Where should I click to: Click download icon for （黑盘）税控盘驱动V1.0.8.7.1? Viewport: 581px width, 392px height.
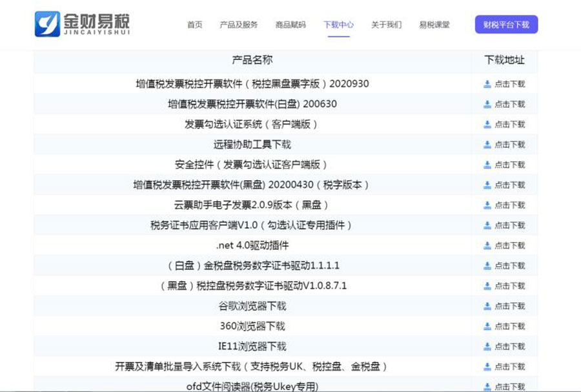[x=487, y=286]
